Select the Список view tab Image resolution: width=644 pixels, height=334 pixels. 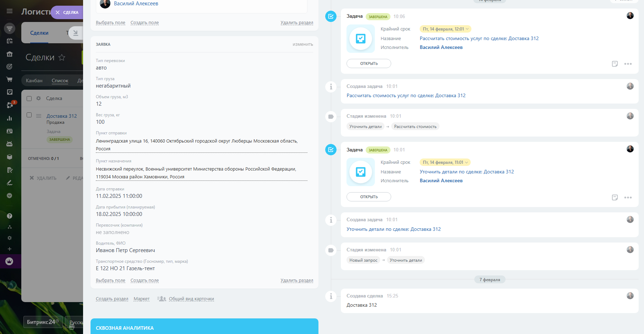point(60,80)
